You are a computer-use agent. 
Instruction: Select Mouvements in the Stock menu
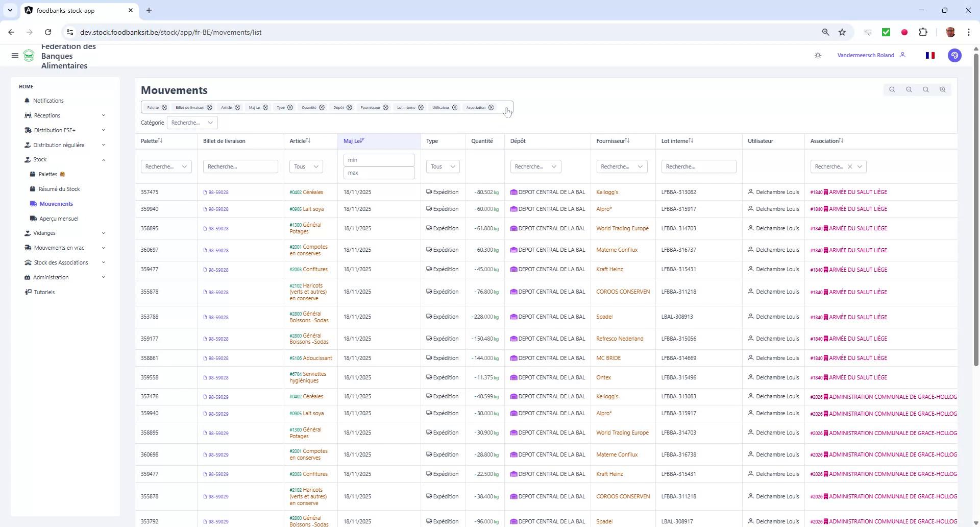click(56, 203)
